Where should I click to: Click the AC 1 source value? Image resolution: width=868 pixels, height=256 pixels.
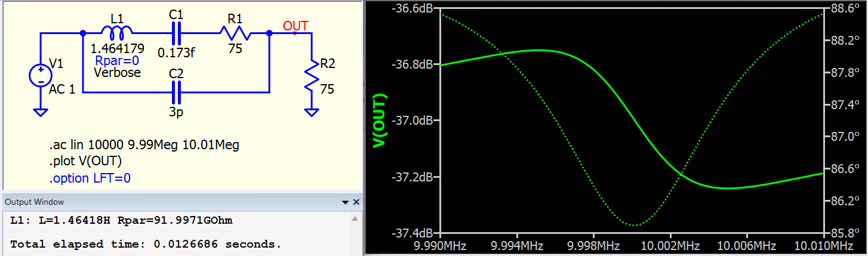pyautogui.click(x=63, y=90)
